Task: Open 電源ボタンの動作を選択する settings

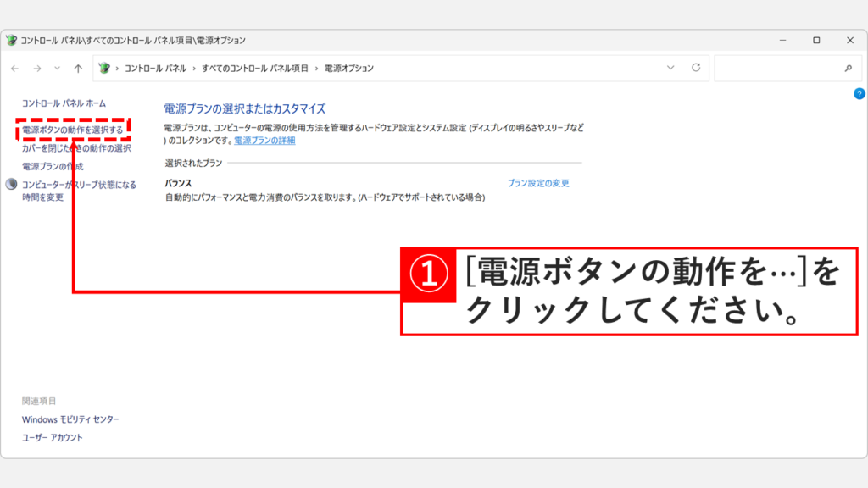Action: (72, 131)
